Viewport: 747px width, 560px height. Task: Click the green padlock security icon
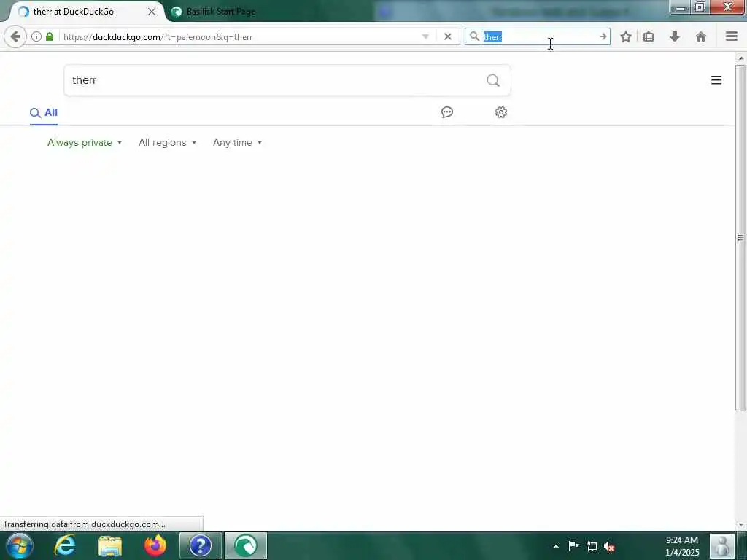(x=50, y=36)
